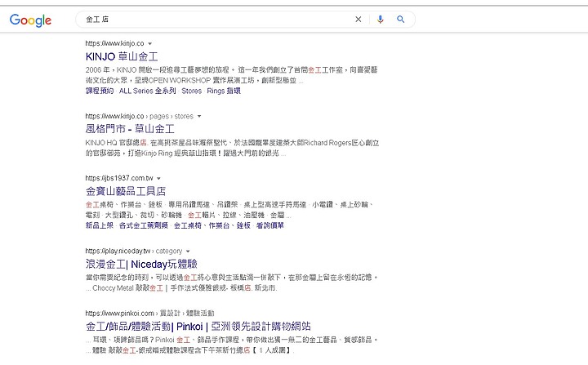The image size is (588, 365).
Task: Follow the 課程預約 sitelink
Action: (x=100, y=91)
